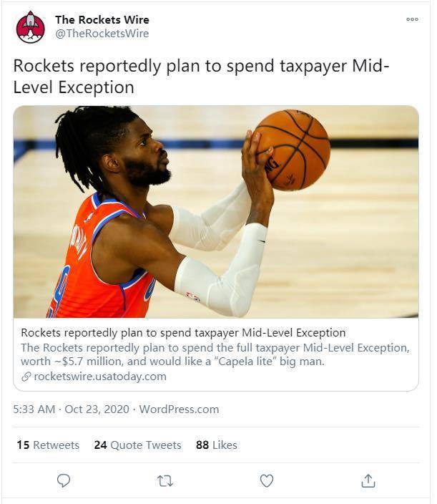Open "The Rockets Wire" display name

tap(102, 19)
